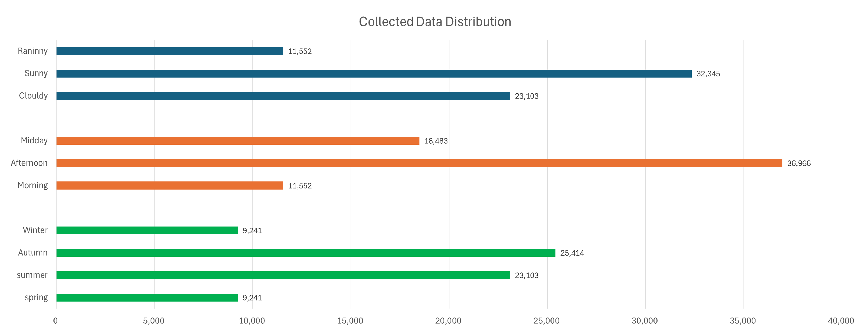Viewport: 868px width, 336px height.
Task: Click the 0 axis tick label
Action: pyautogui.click(x=56, y=321)
